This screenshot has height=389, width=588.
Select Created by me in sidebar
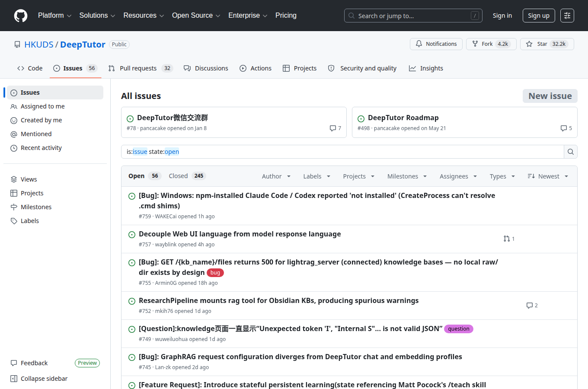tap(55, 120)
